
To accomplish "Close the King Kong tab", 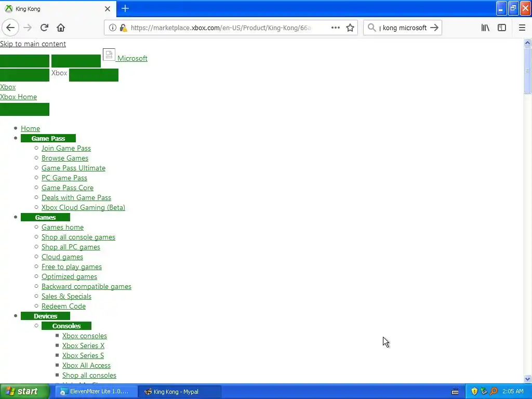I will (108, 9).
